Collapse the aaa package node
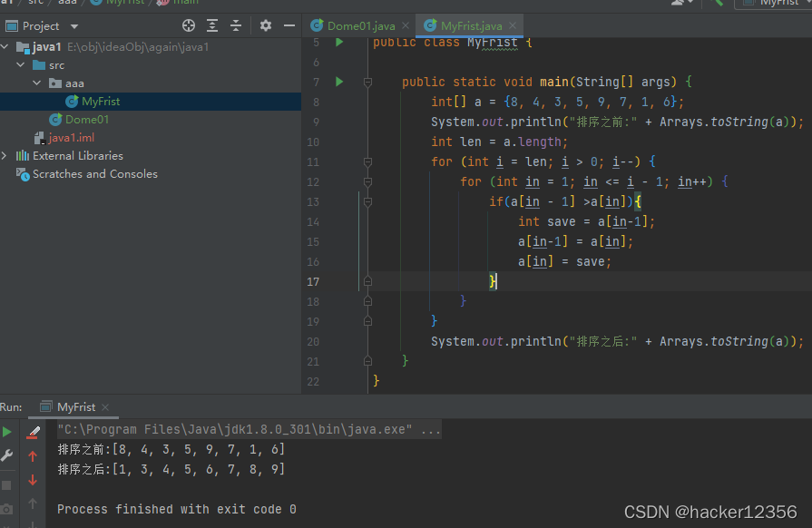The image size is (812, 528). 37,83
